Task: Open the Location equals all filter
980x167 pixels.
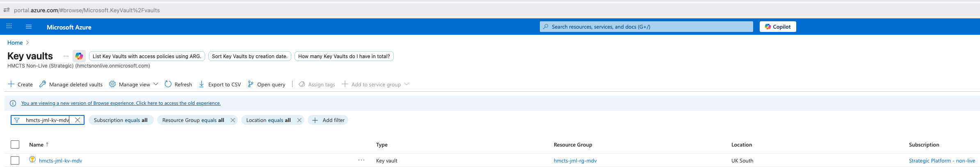Action: (268, 120)
